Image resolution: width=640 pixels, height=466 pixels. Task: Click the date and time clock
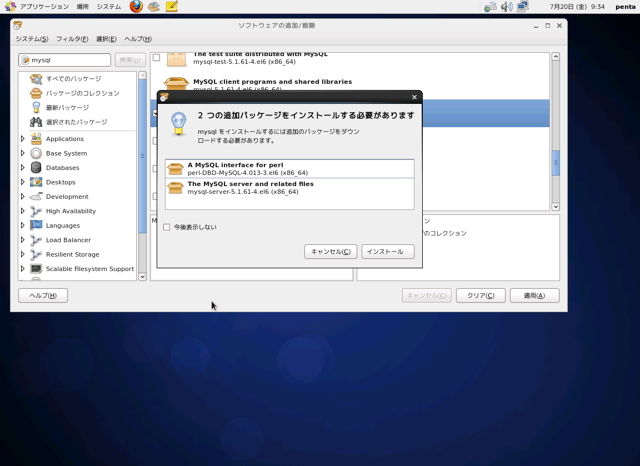[x=577, y=7]
